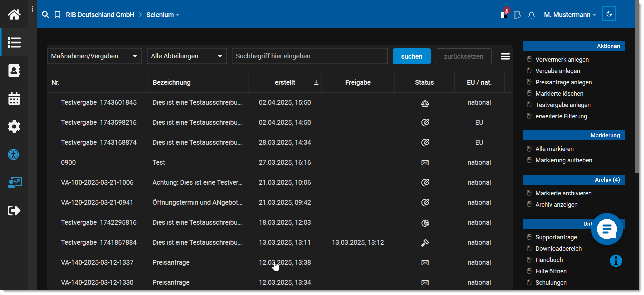Screen dimensions: 644x295
Task: Click the zurücksetzen button
Action: click(x=463, y=56)
